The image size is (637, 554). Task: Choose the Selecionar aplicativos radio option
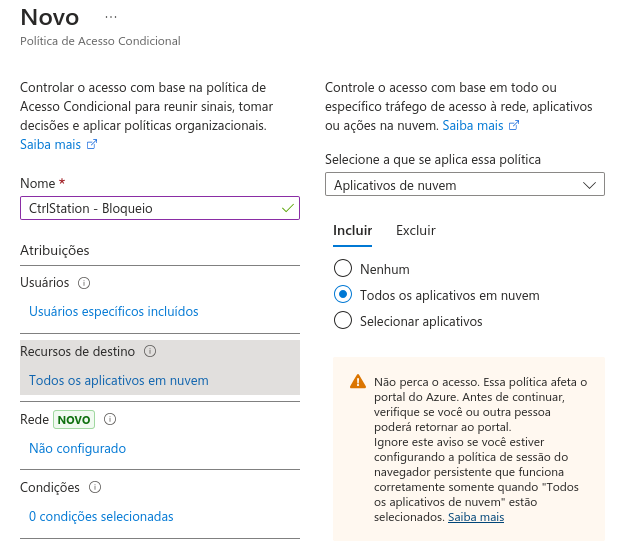point(343,321)
